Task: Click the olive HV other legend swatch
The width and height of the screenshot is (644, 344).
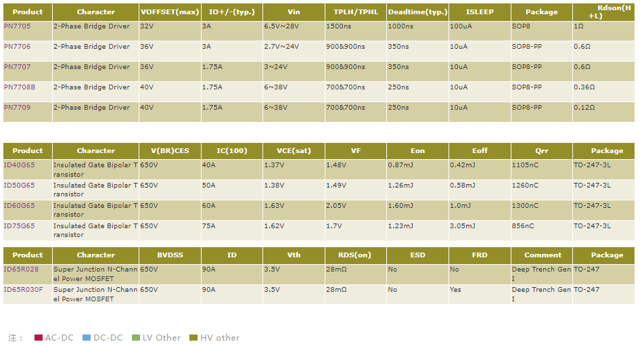Action: coord(193,337)
